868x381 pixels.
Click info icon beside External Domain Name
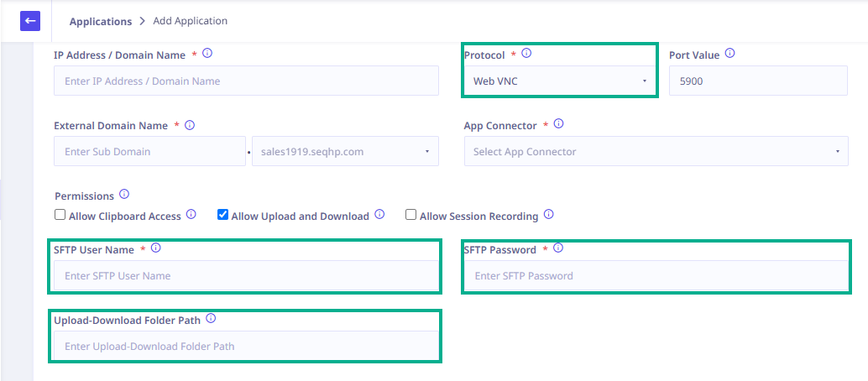pos(190,125)
